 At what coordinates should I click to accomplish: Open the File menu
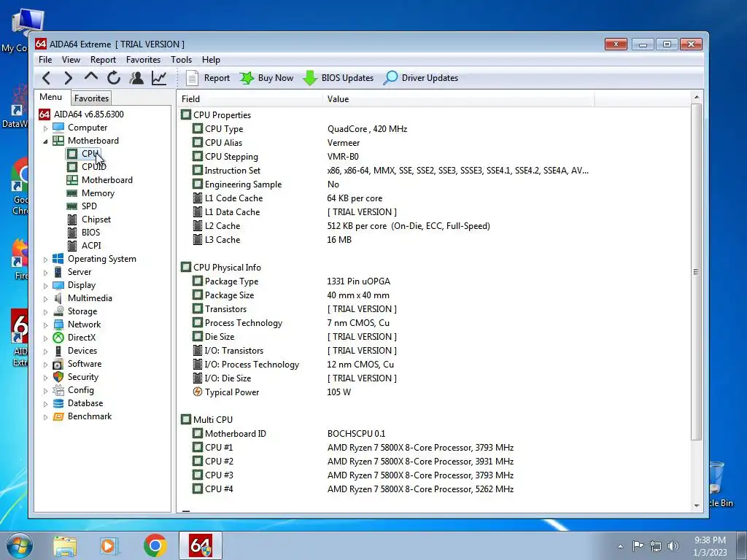(x=45, y=60)
